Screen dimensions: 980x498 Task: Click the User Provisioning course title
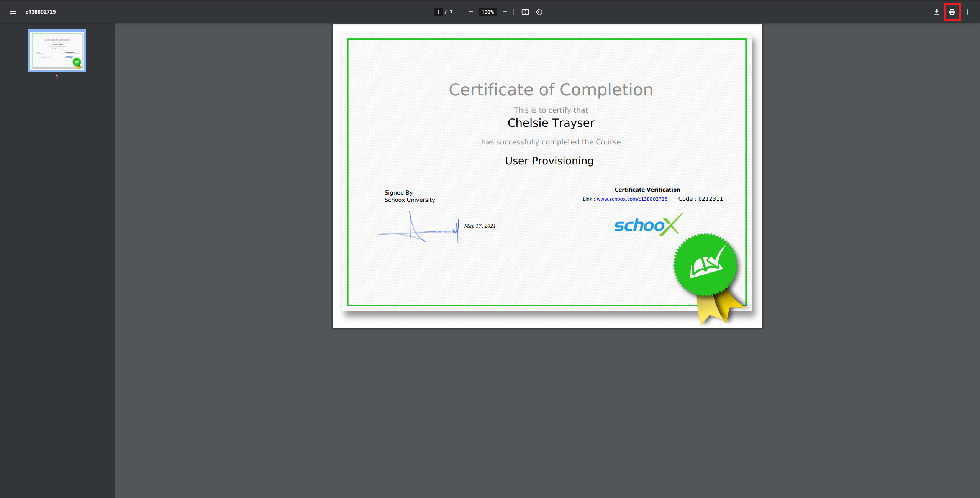click(x=549, y=161)
